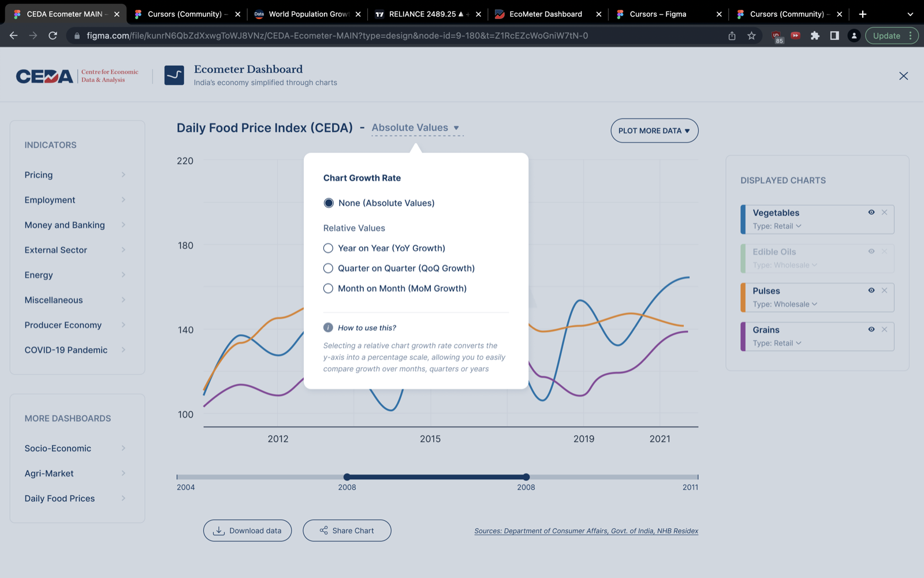Click the browser three-dot menu icon
This screenshot has width=924, height=578.
[x=910, y=36]
